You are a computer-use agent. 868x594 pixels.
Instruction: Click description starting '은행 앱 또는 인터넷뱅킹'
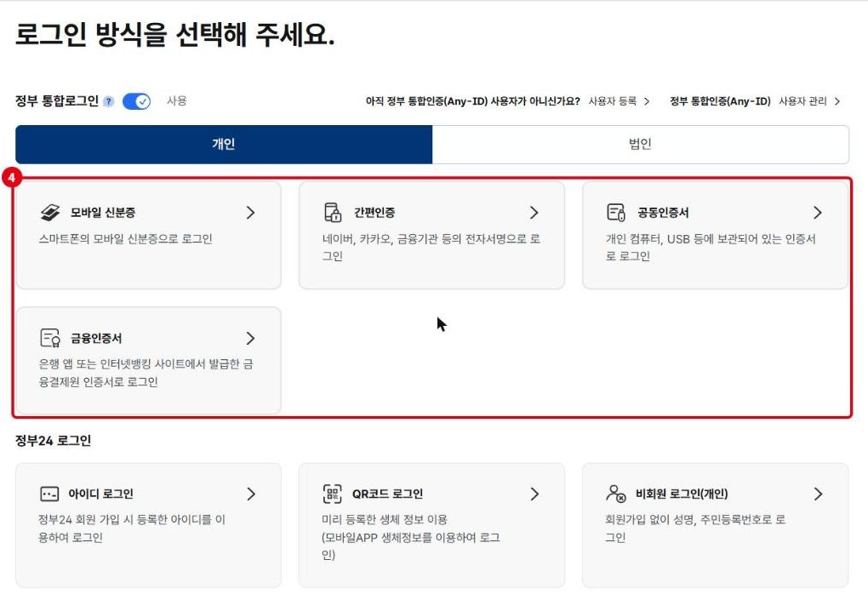[146, 373]
